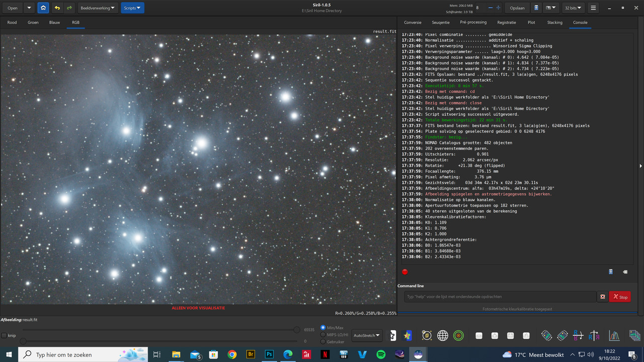
Task: Switch to the Stacking tab
Action: pyautogui.click(x=554, y=22)
